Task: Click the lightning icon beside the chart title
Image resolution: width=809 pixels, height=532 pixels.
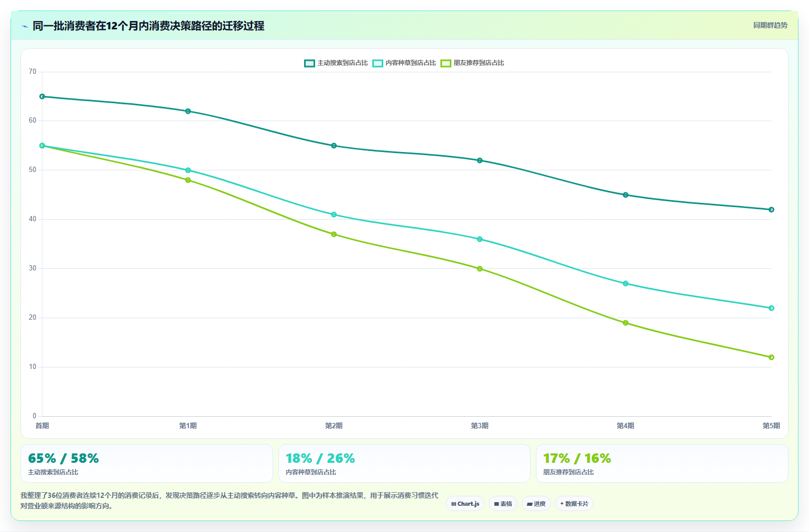Action: coord(25,26)
